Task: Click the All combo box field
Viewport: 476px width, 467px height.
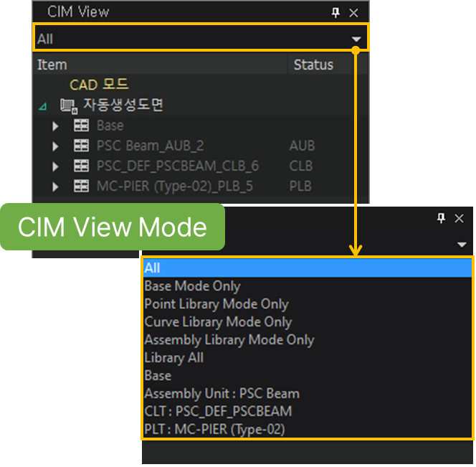Action: (x=201, y=38)
